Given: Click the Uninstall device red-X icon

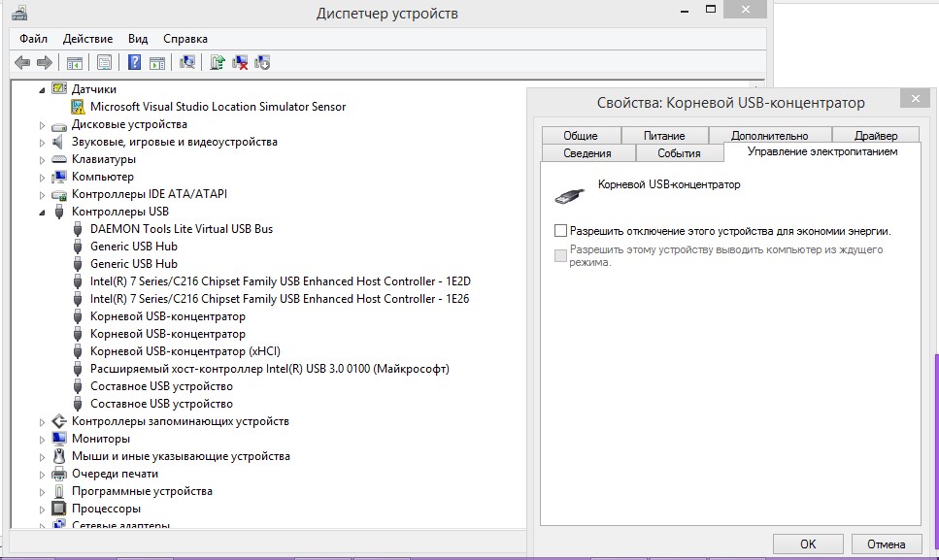Looking at the screenshot, I should point(240,62).
